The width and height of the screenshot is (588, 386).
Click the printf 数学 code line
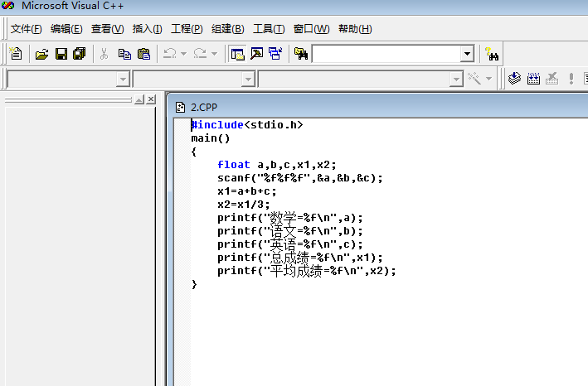point(290,218)
